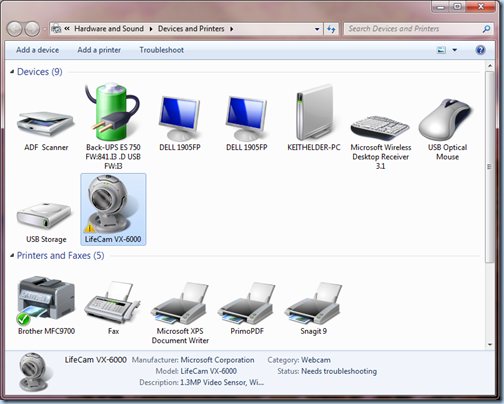Click the webcam thumbnail in details pane
This screenshot has width=504, height=404.
tap(34, 372)
